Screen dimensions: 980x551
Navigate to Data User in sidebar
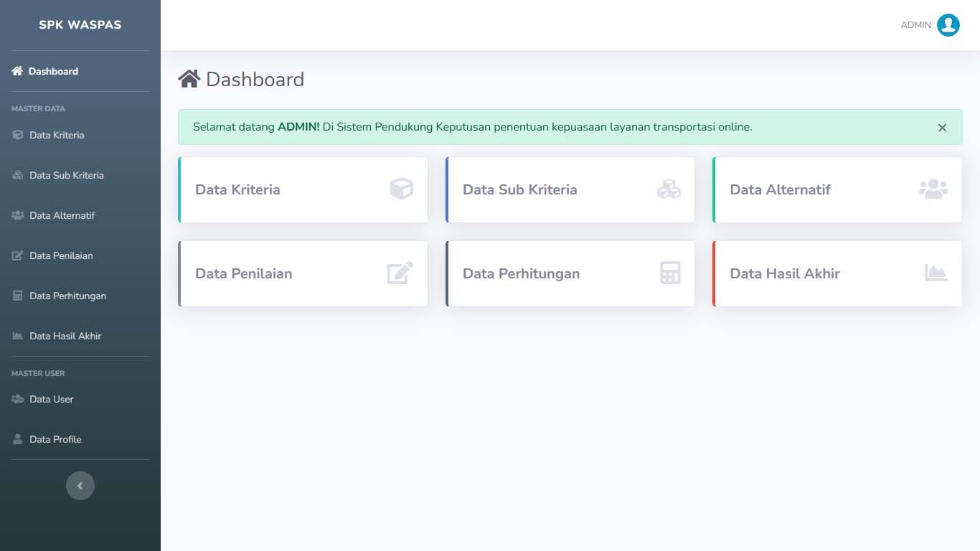tap(51, 399)
